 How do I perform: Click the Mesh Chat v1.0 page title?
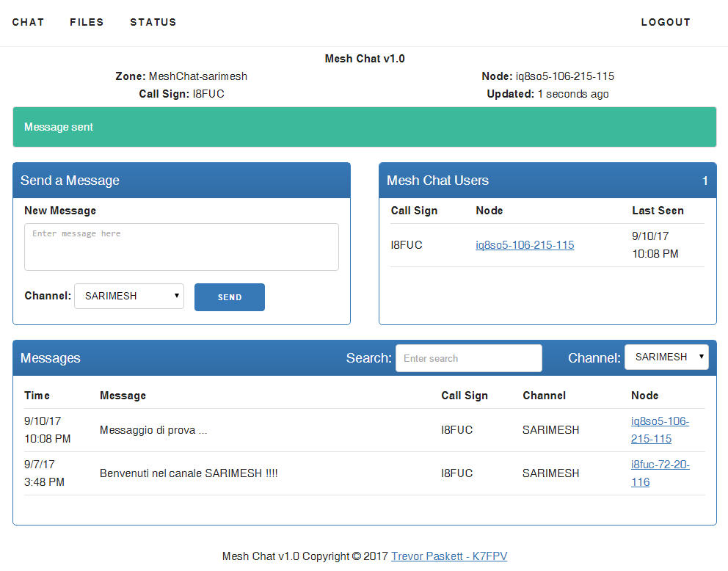[365, 59]
